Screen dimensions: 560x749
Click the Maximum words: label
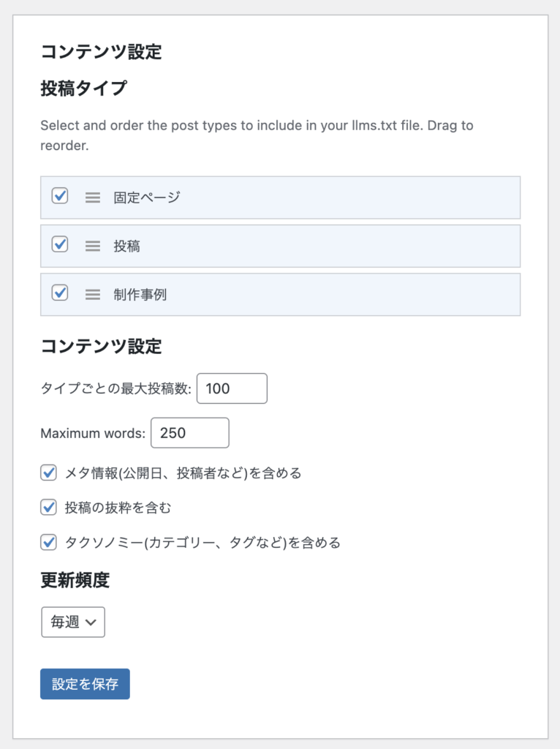point(93,433)
